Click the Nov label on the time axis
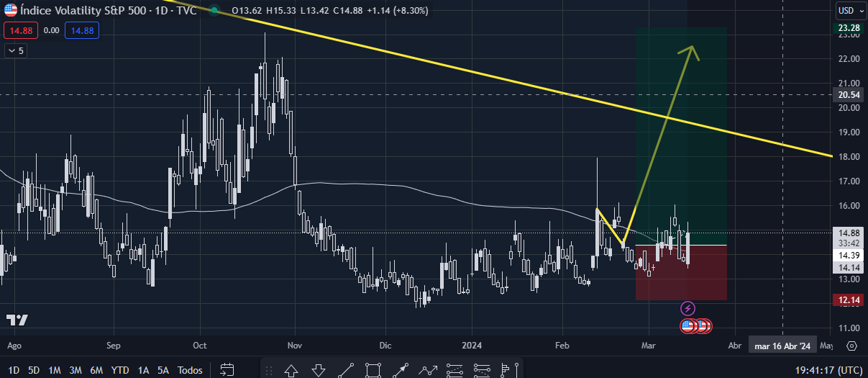 pyautogui.click(x=295, y=346)
